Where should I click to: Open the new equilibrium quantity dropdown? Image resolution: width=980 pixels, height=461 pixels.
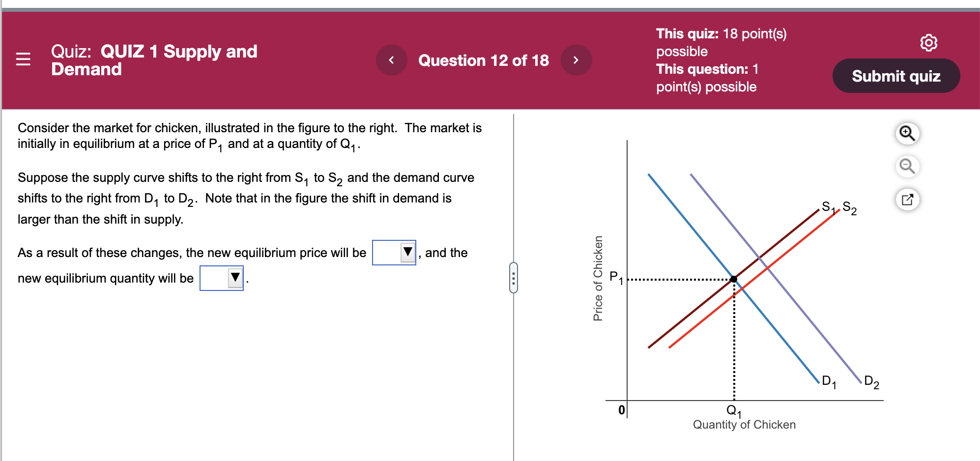pos(234,278)
